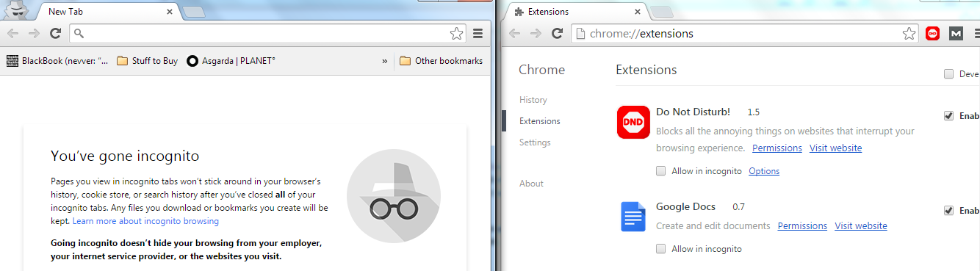This screenshot has height=271, width=980.
Task: Visit website link for Google Docs
Action: [x=861, y=226]
